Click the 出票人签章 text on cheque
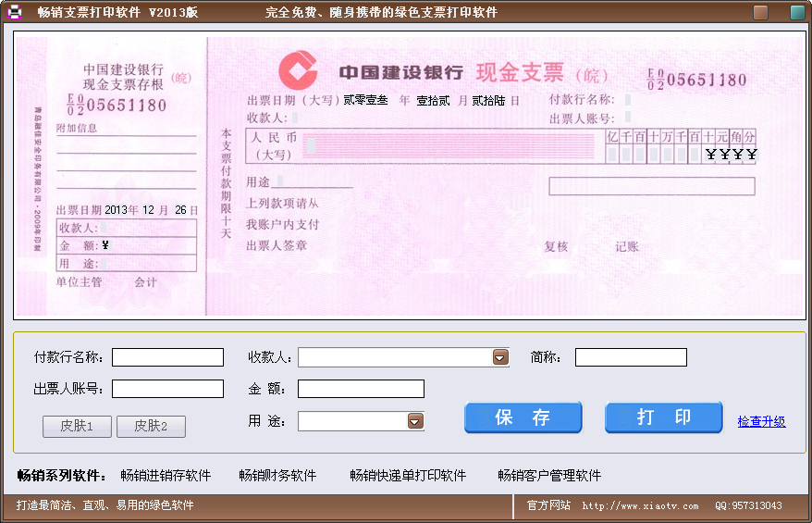 277,245
